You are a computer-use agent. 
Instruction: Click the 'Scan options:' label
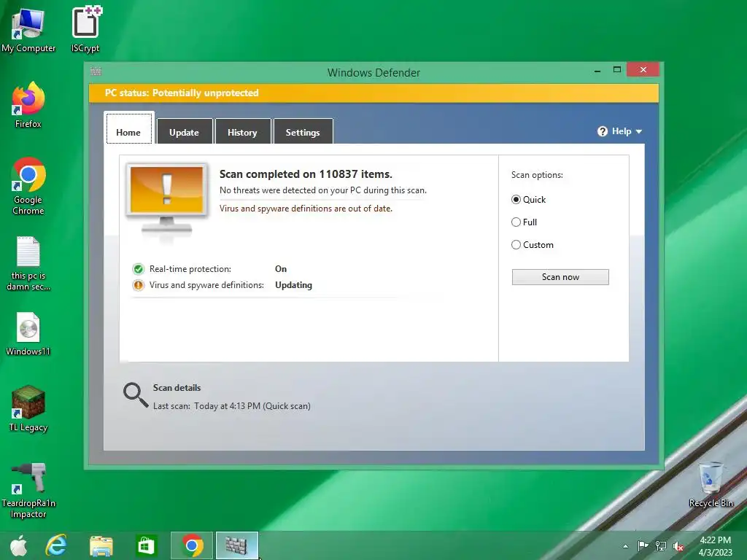(x=537, y=175)
